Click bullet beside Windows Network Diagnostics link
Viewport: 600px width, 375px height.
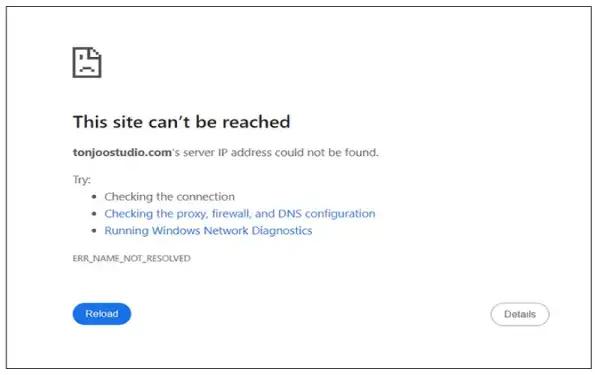[x=94, y=231]
